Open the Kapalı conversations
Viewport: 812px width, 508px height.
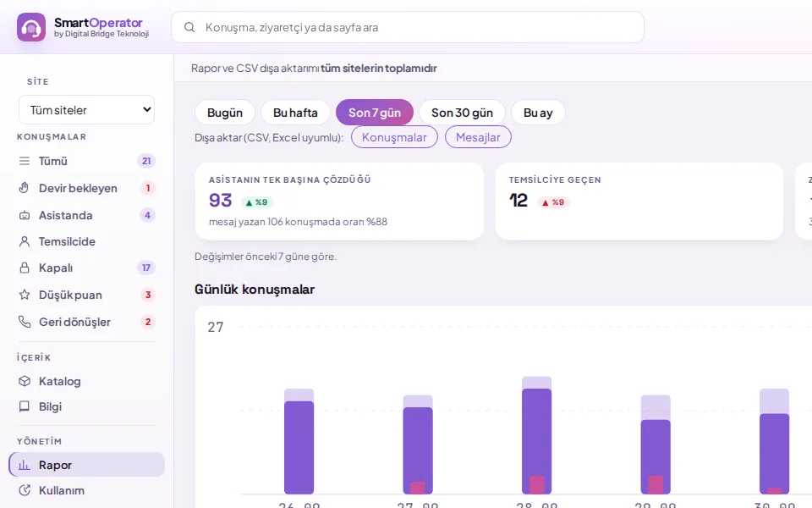point(86,268)
